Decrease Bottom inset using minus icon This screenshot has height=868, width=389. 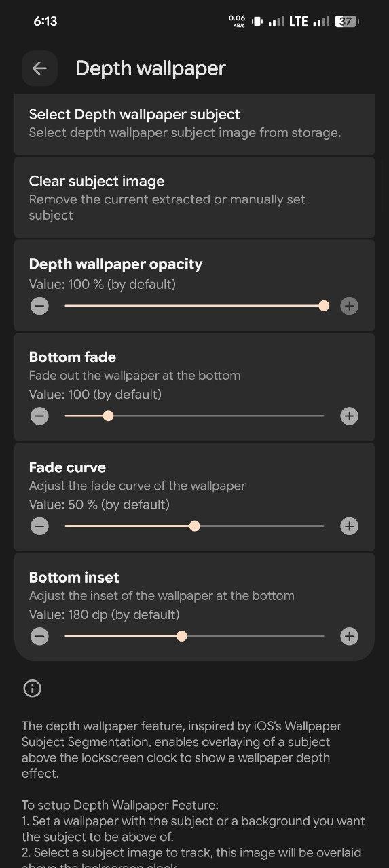(39, 636)
